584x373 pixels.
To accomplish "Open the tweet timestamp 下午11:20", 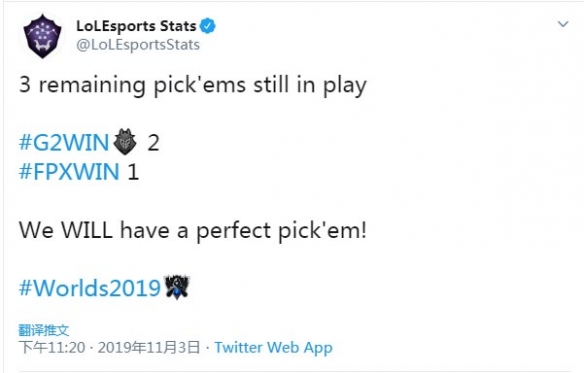I will (52, 347).
